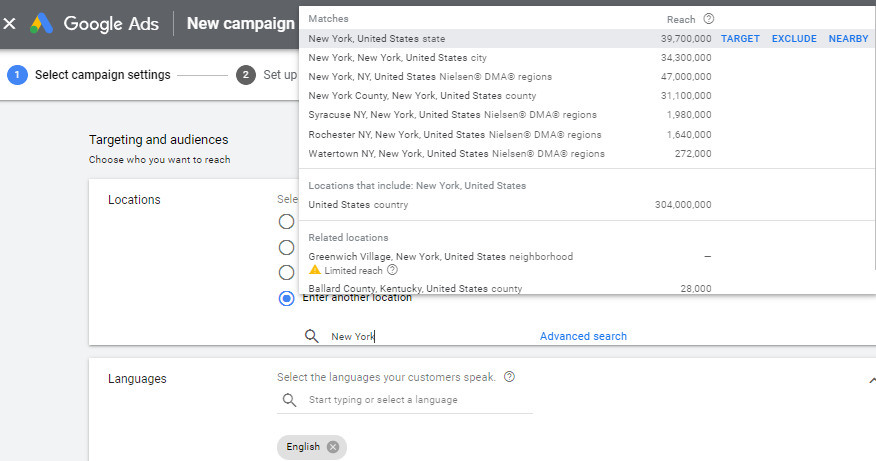Select the first location radio option
876x461 pixels.
pos(287,222)
